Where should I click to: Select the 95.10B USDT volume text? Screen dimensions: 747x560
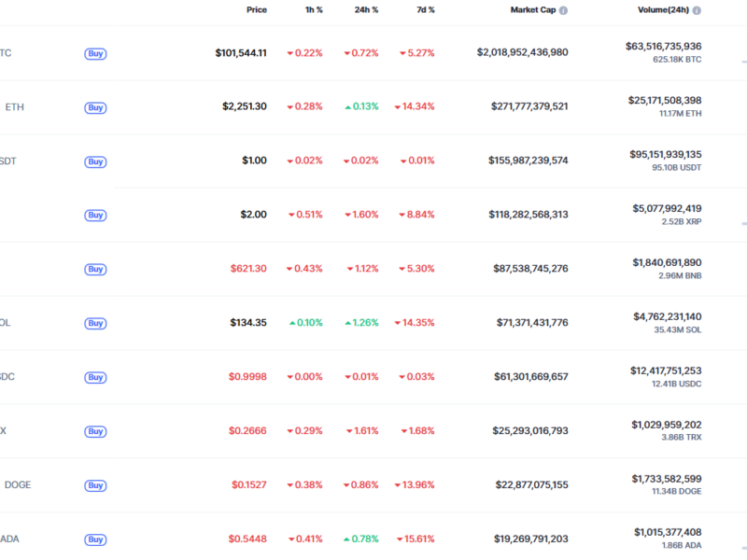pos(676,168)
